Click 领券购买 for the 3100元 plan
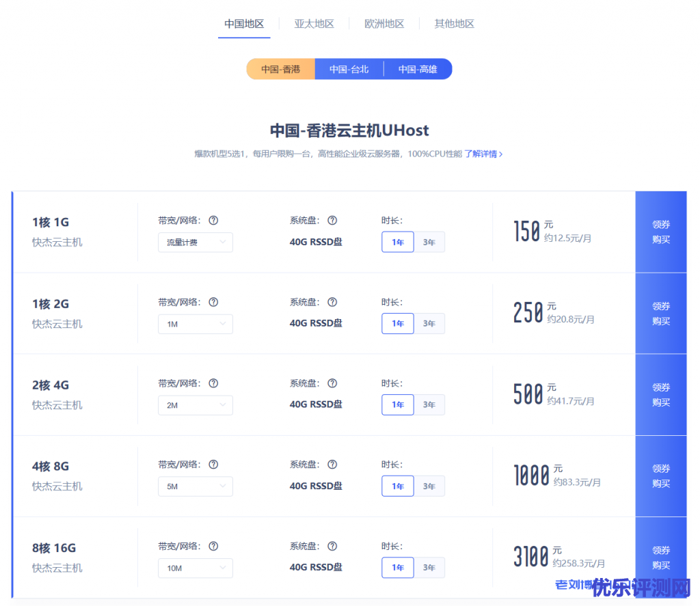700x606 pixels. [x=661, y=557]
